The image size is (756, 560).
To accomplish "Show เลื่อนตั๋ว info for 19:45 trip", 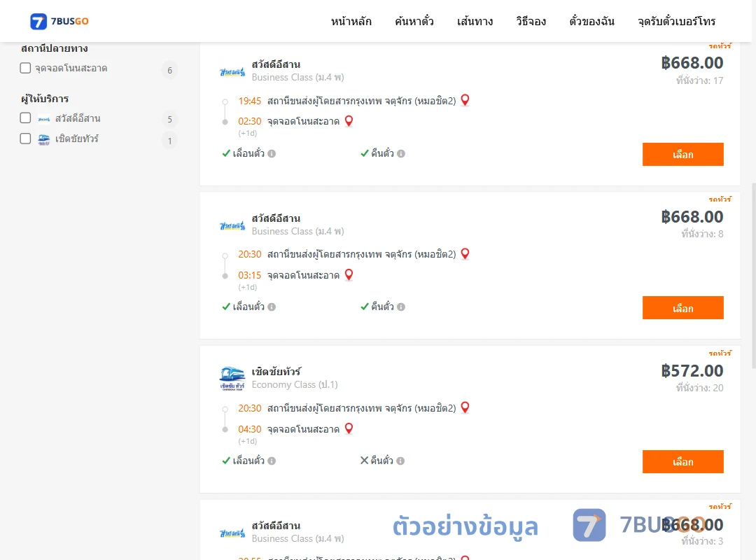I will [272, 154].
